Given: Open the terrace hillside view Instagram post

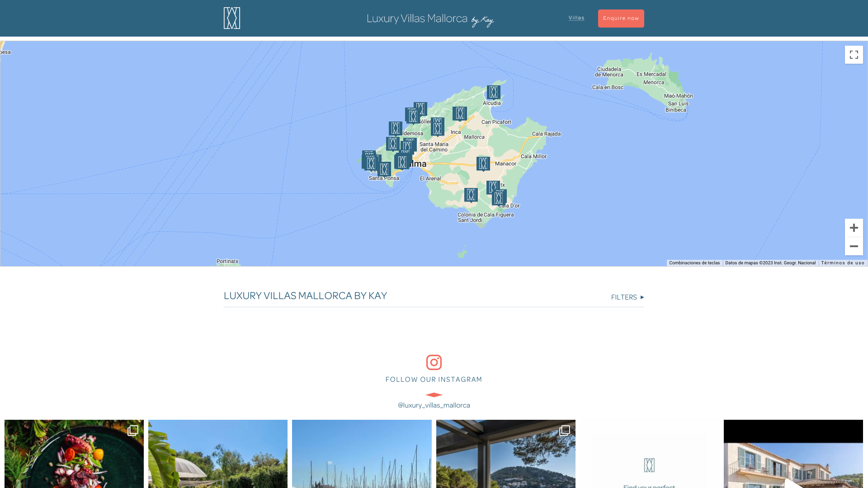Looking at the screenshot, I should tap(505, 454).
